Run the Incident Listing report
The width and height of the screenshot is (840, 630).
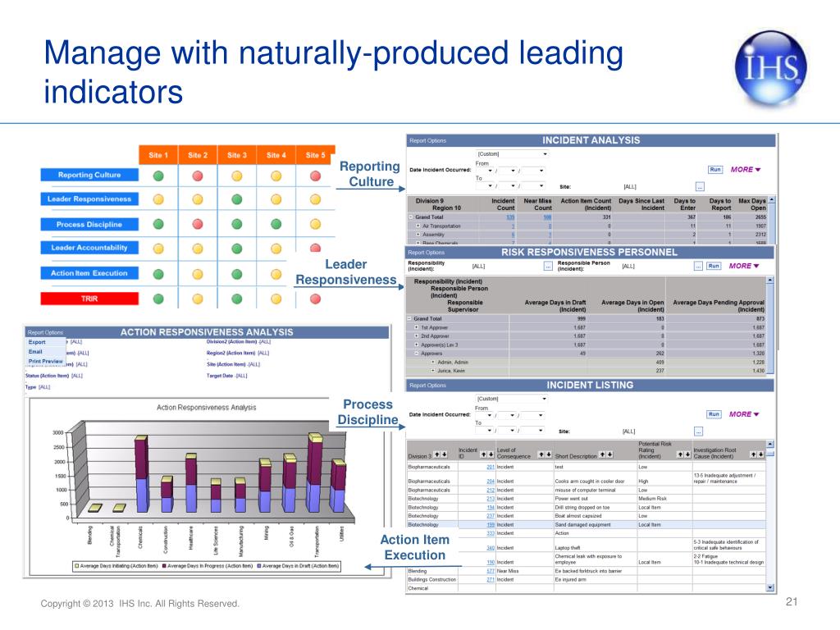tap(714, 414)
